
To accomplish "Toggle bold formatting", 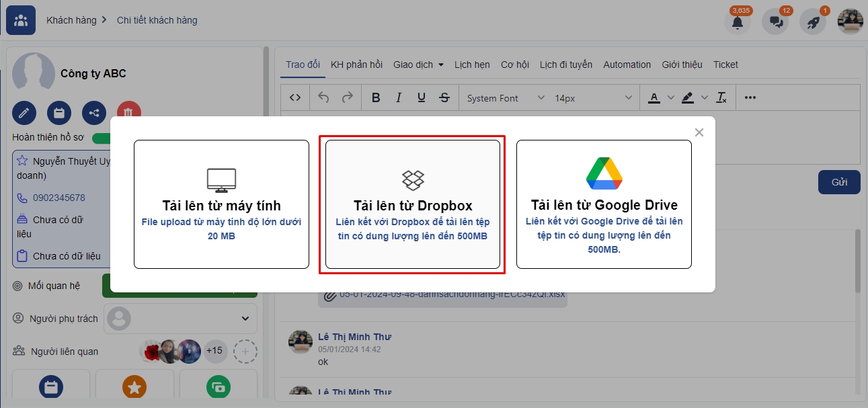I will 376,97.
